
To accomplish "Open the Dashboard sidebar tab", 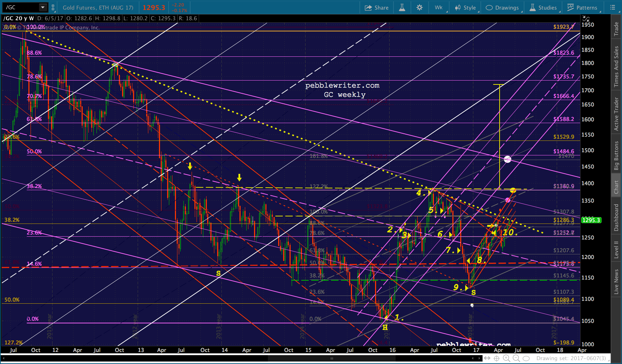I will (x=616, y=217).
